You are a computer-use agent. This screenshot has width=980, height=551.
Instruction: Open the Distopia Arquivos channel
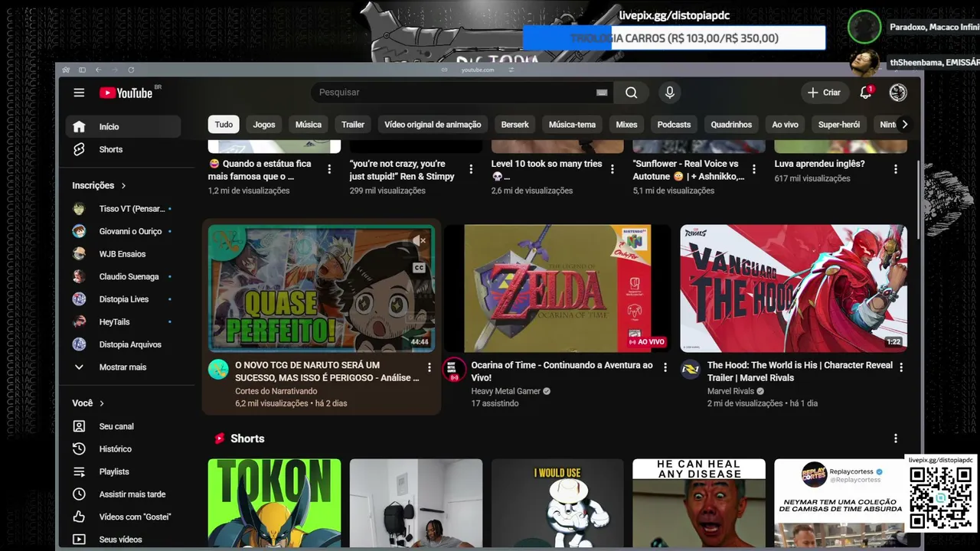click(x=123, y=344)
